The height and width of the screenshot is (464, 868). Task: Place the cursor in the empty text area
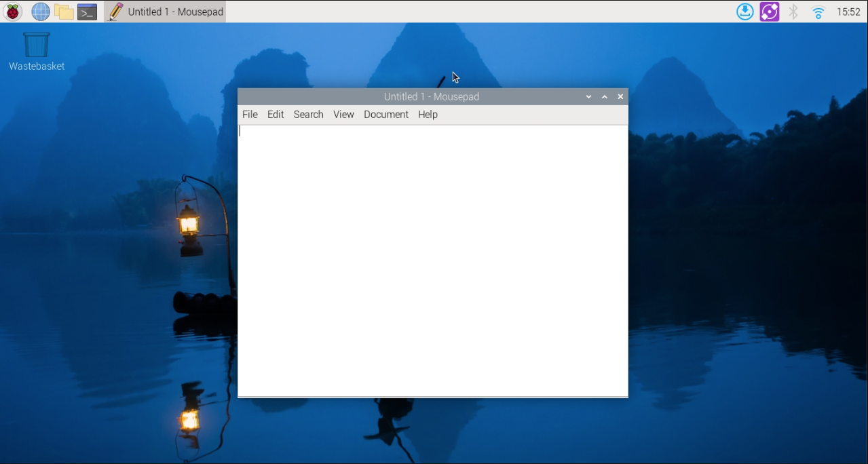[x=432, y=258]
